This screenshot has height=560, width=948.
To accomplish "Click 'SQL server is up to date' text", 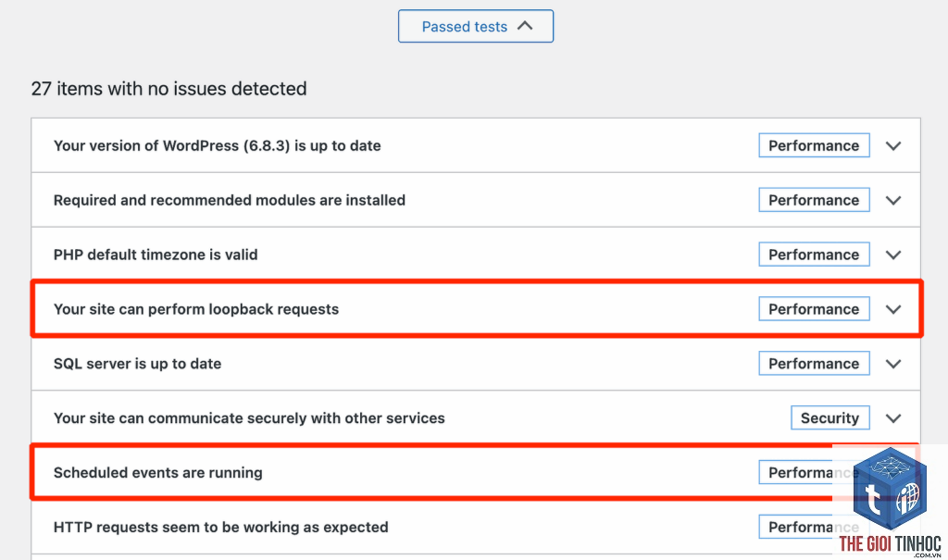I will pyautogui.click(x=137, y=364).
